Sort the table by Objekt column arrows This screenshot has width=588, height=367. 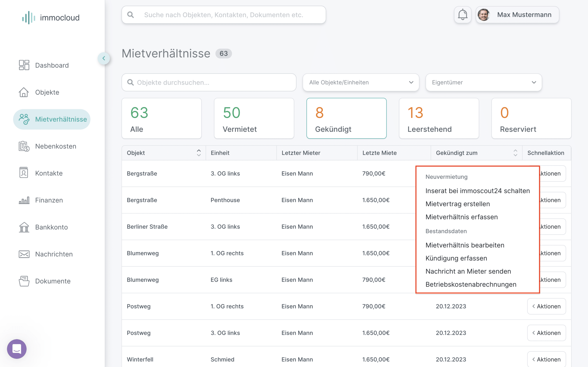pyautogui.click(x=199, y=153)
